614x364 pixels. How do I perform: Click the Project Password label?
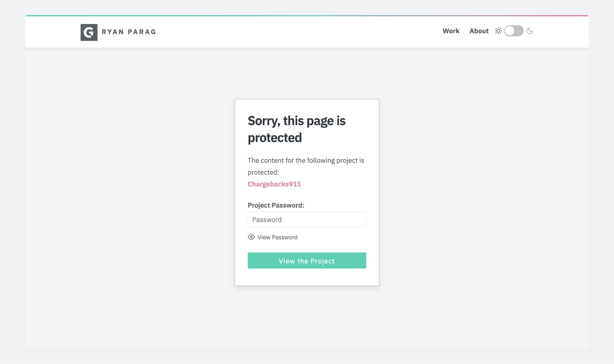276,205
